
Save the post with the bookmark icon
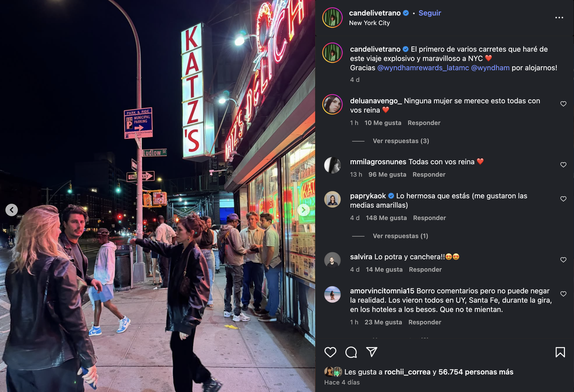point(560,352)
